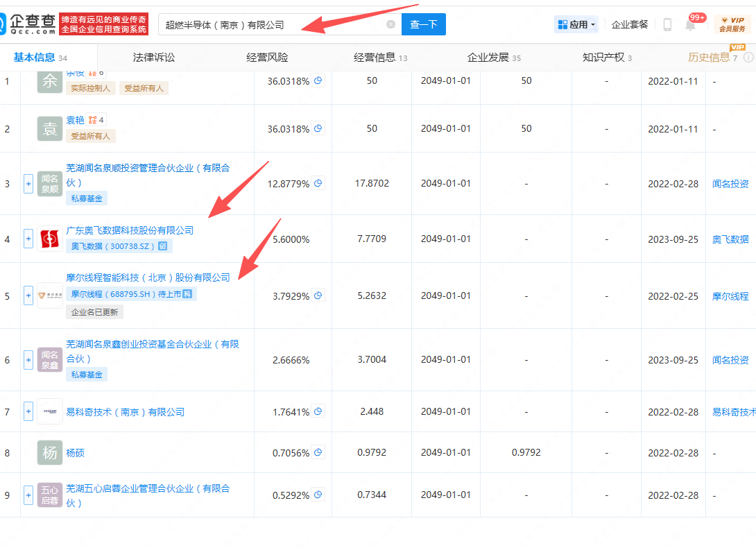This screenshot has width=756, height=548.
Task: Click 私募基金 tag under 芜湖闻名泉鑫
Action: 87,375
